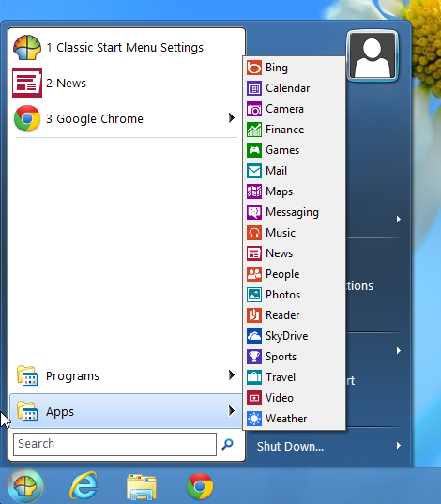441x504 pixels.
Task: Open the Programs menu entry
Action: [x=126, y=375]
